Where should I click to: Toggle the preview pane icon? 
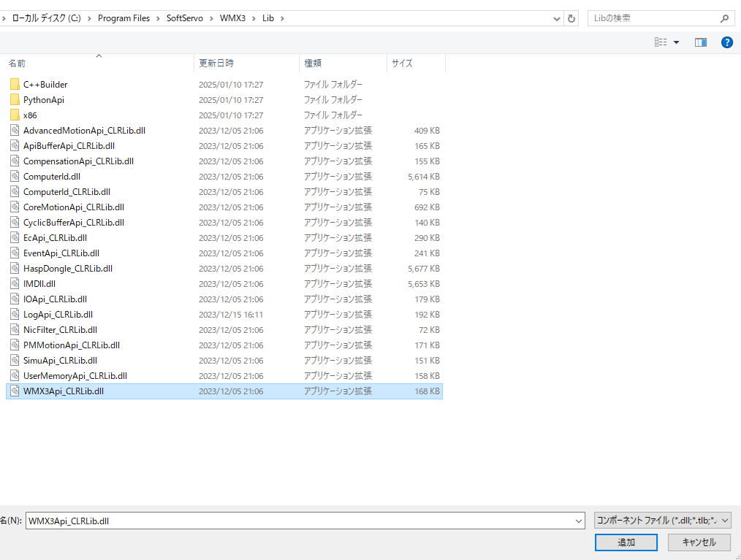(701, 42)
